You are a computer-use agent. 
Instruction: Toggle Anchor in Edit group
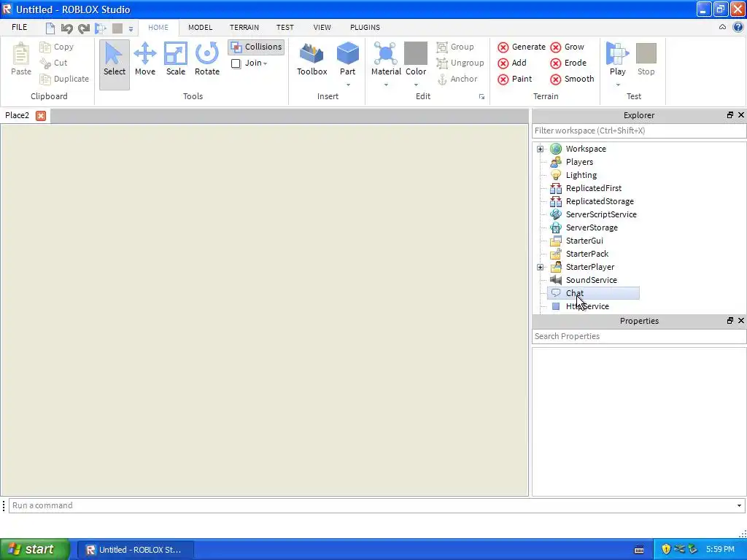click(457, 79)
